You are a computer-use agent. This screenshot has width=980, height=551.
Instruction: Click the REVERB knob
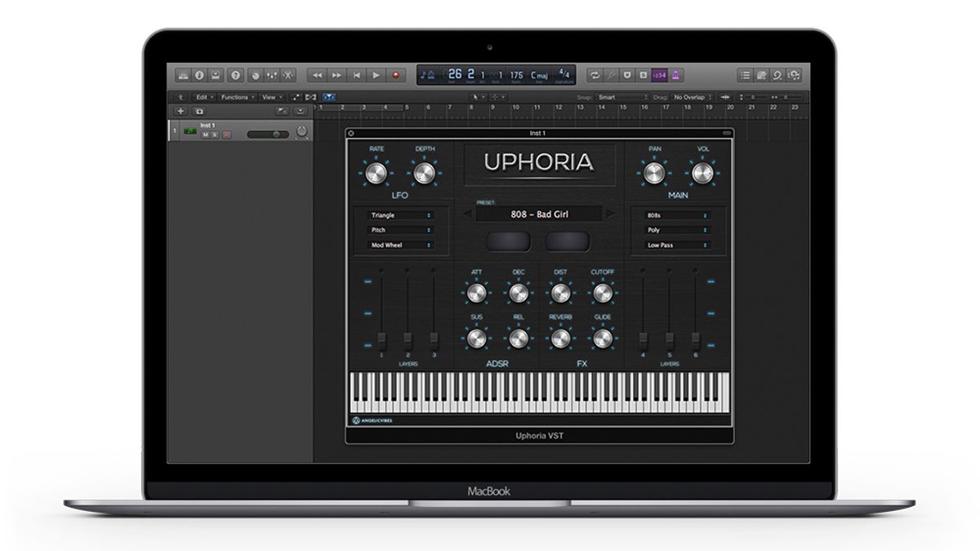[560, 337]
